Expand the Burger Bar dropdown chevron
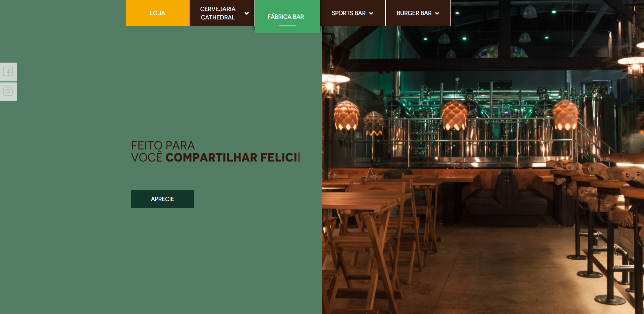This screenshot has width=644, height=314. tap(437, 13)
